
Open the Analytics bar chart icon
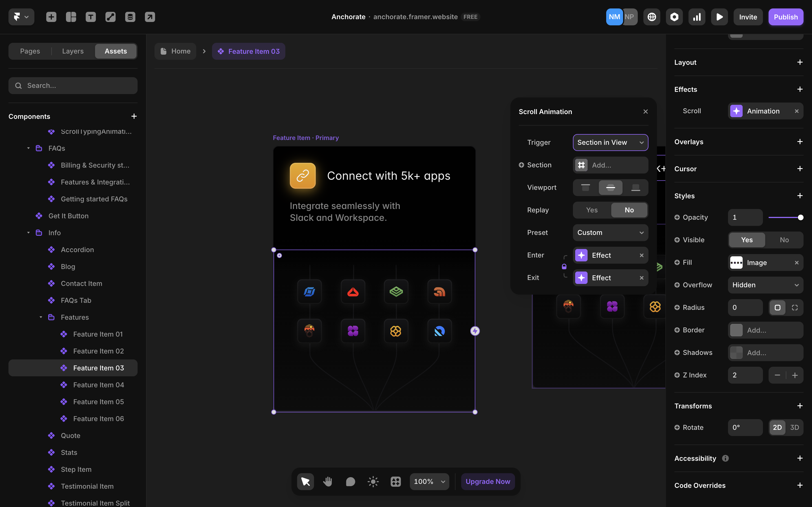click(x=697, y=17)
